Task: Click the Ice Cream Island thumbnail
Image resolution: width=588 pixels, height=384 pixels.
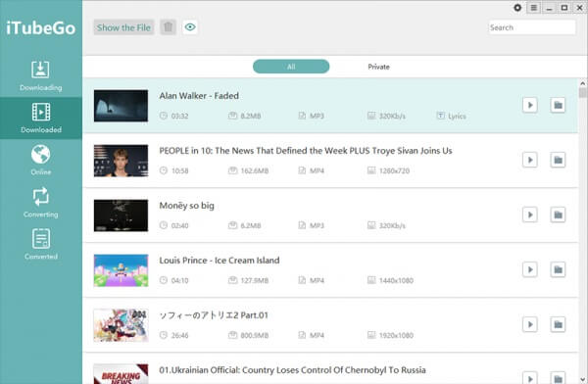Action: point(121,270)
